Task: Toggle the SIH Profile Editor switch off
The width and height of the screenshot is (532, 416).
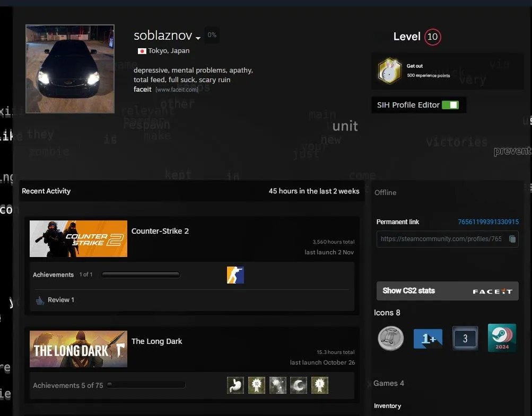Action: coord(451,104)
